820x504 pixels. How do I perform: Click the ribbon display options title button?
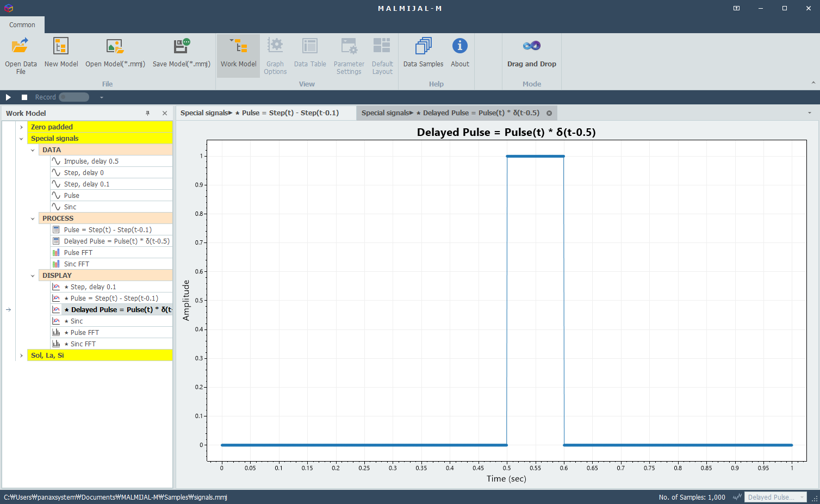[736, 8]
